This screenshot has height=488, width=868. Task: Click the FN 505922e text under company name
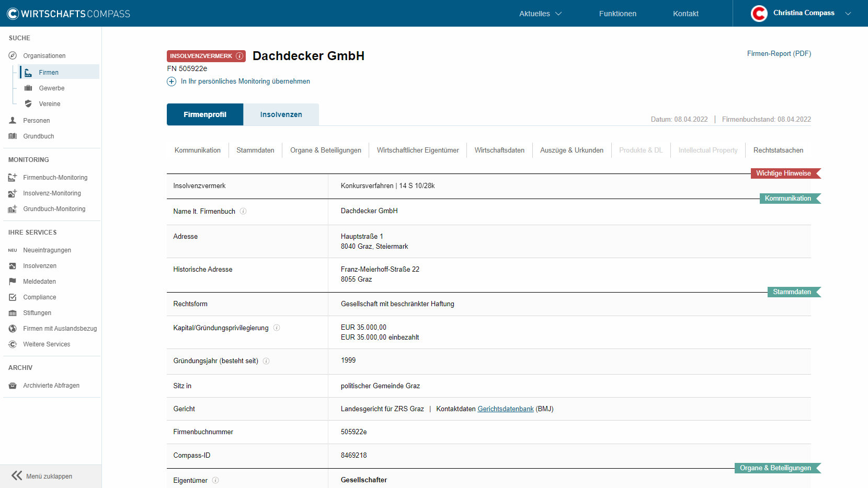click(187, 68)
